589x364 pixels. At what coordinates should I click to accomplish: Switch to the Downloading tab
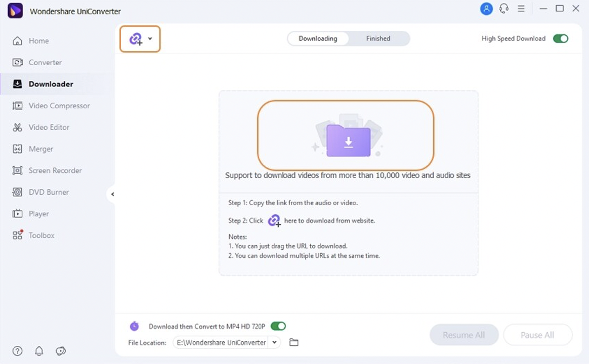[x=318, y=38]
